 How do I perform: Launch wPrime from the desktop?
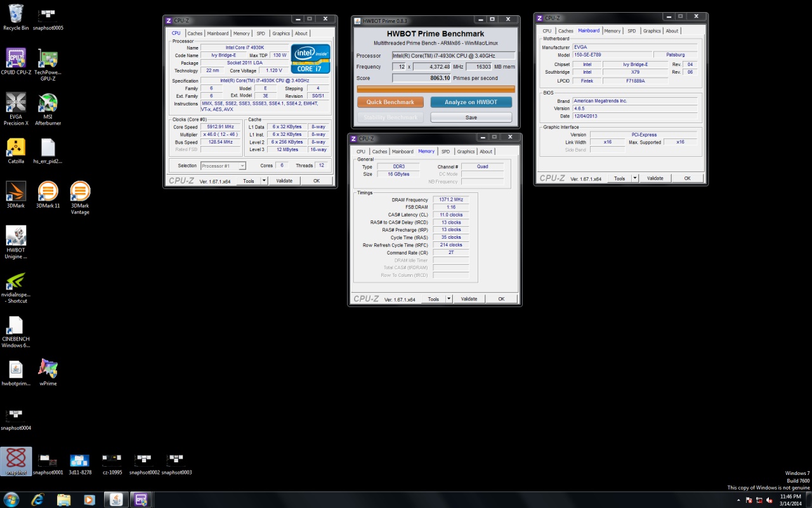coord(48,369)
